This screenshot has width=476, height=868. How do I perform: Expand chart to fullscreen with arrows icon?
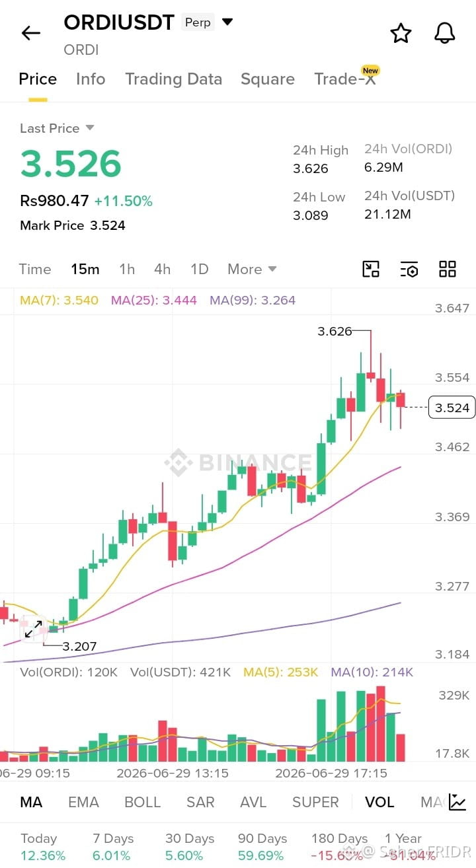pos(33,630)
